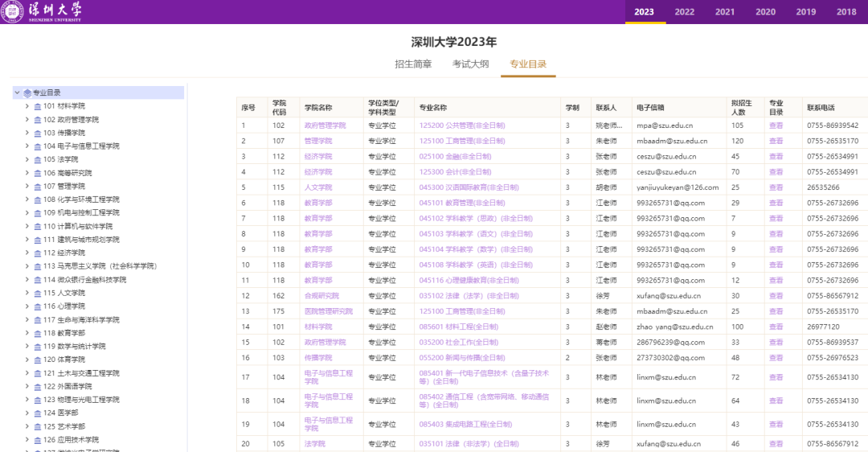Click email 273730302@qq.com cell

coord(670,359)
